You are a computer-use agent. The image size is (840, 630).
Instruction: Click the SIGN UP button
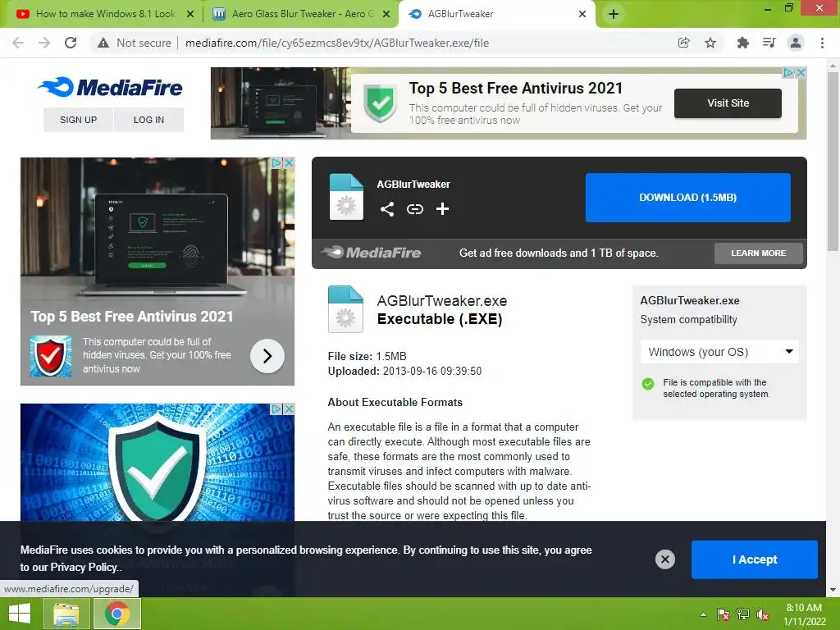pos(78,120)
